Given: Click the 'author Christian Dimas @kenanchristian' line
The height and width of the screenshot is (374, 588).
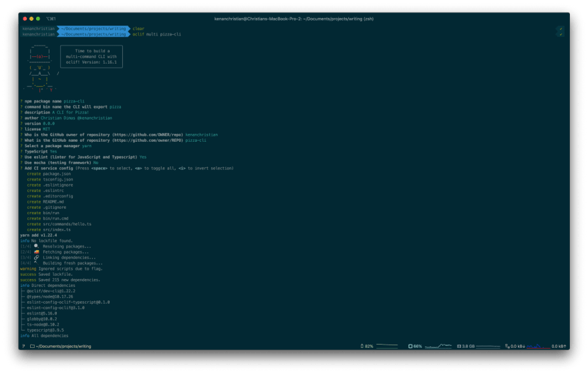Looking at the screenshot, I should tap(66, 118).
